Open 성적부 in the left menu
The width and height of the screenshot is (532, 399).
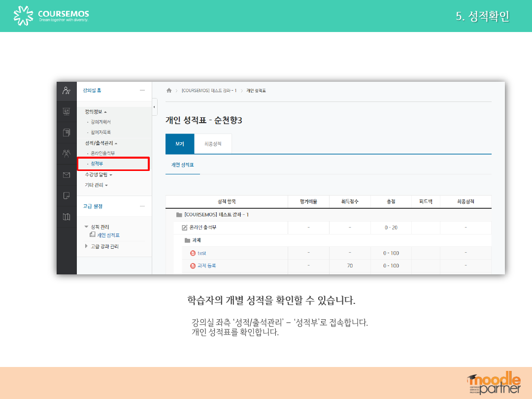pos(97,164)
